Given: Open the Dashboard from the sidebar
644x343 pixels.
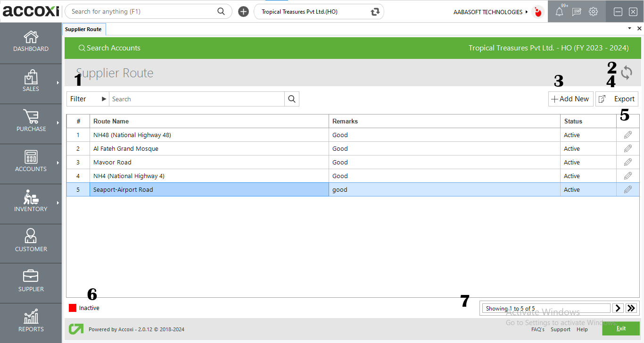Looking at the screenshot, I should 31,42.
